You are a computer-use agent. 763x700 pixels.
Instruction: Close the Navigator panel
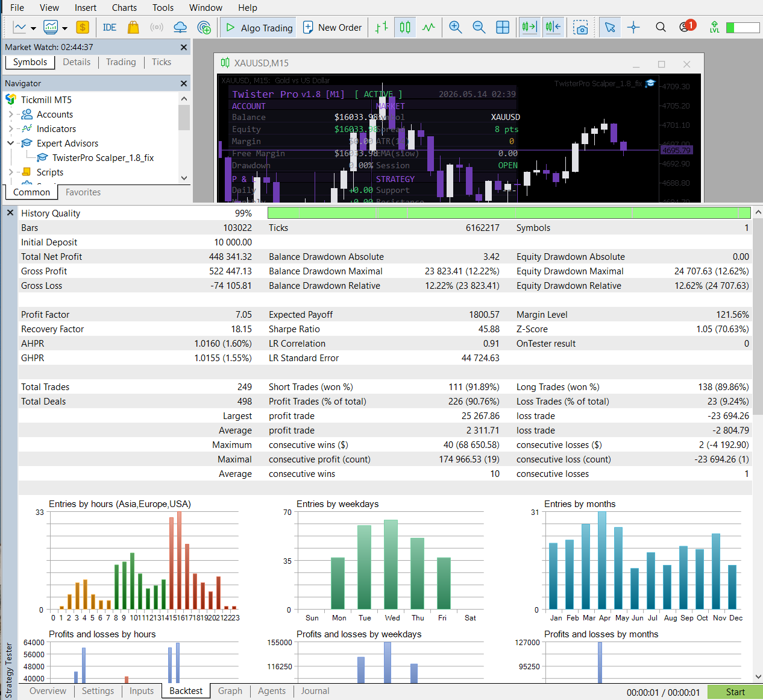pos(184,83)
